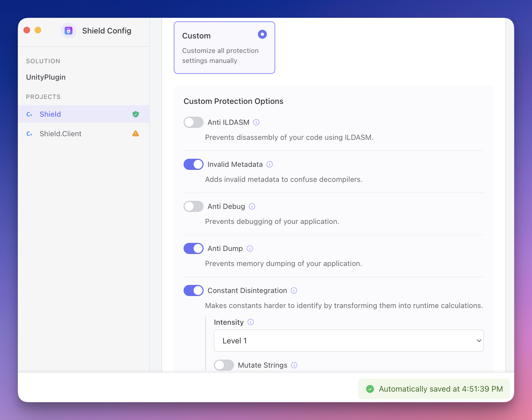Click the Invalid Metadata info icon

click(270, 164)
